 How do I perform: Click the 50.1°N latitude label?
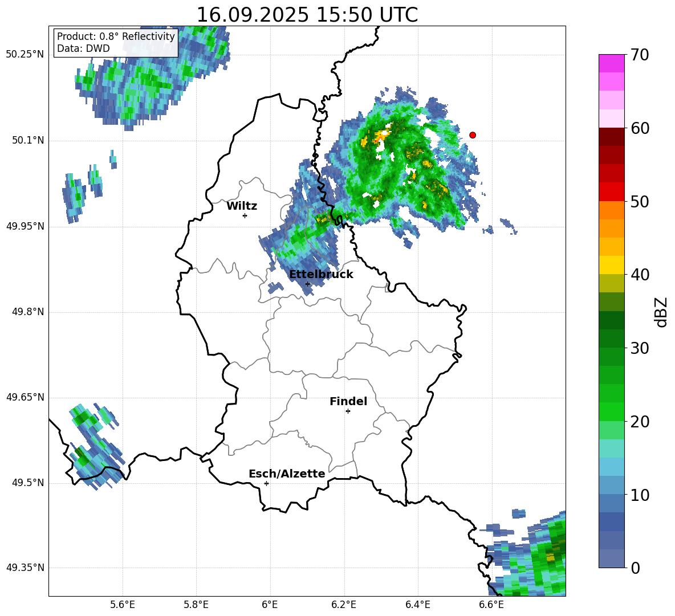pos(27,141)
